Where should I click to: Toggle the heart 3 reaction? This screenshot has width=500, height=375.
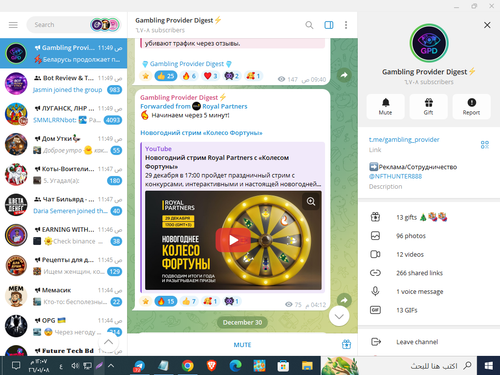(211, 76)
